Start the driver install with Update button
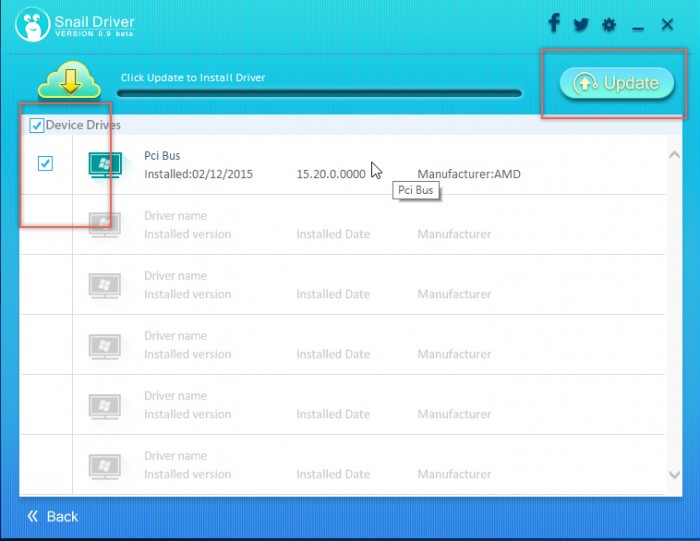700x541 pixels. pyautogui.click(x=617, y=83)
